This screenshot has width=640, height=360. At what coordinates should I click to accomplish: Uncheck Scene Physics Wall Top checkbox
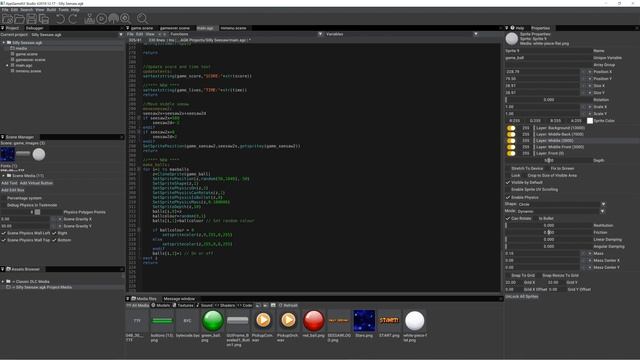click(x=4, y=240)
